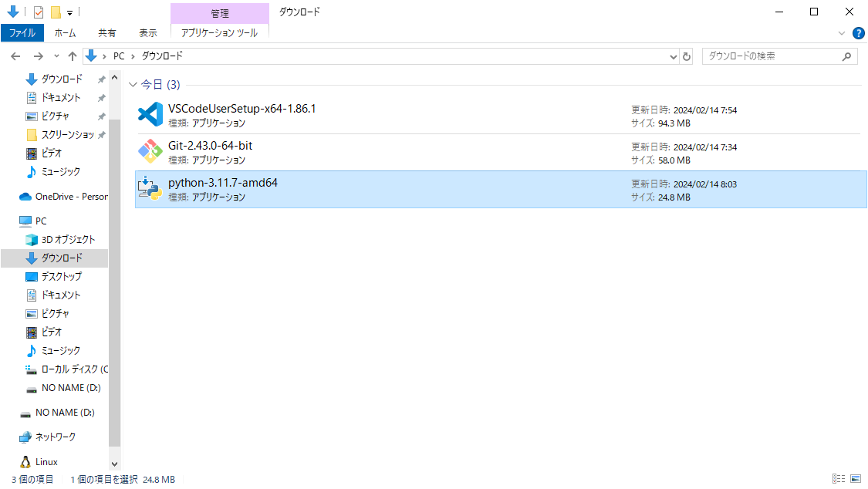Click sidebar scrollbar up arrow
Image resolution: width=868 pixels, height=489 pixels.
click(x=115, y=78)
